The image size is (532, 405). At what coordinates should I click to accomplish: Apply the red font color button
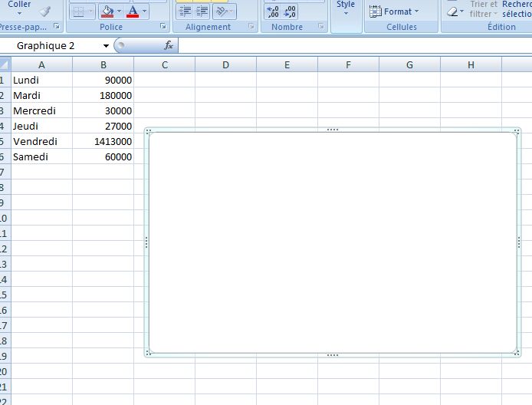pyautogui.click(x=133, y=11)
